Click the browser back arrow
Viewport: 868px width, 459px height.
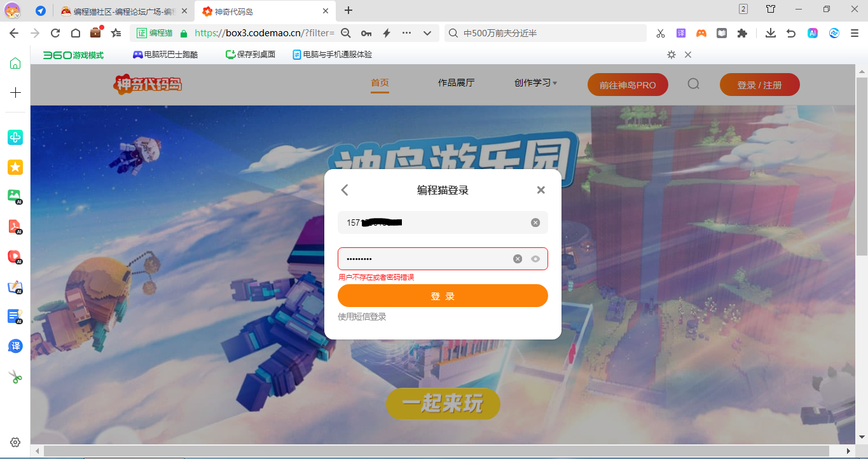pos(14,33)
